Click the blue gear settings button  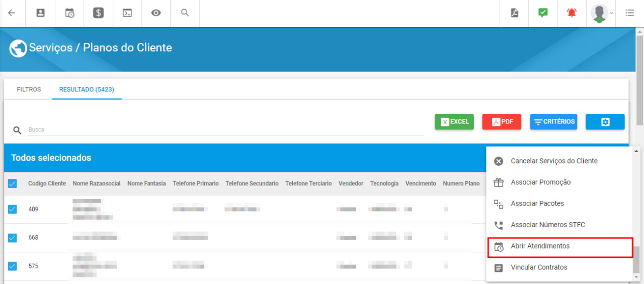pos(605,122)
